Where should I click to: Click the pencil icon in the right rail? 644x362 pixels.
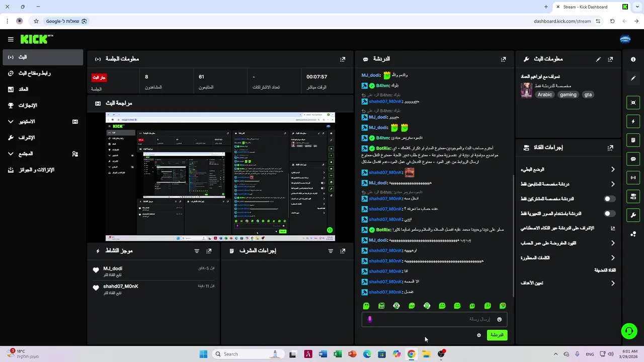[x=633, y=78]
